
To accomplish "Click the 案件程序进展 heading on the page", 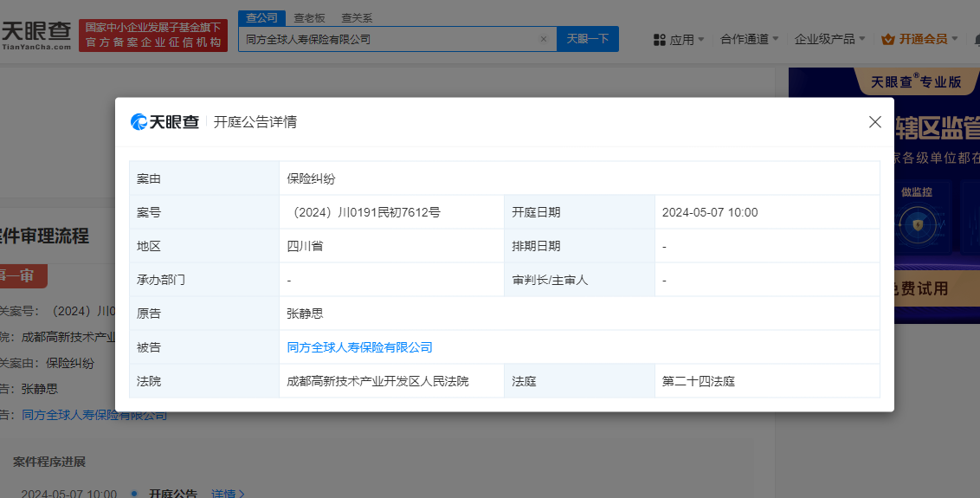I will coord(49,462).
